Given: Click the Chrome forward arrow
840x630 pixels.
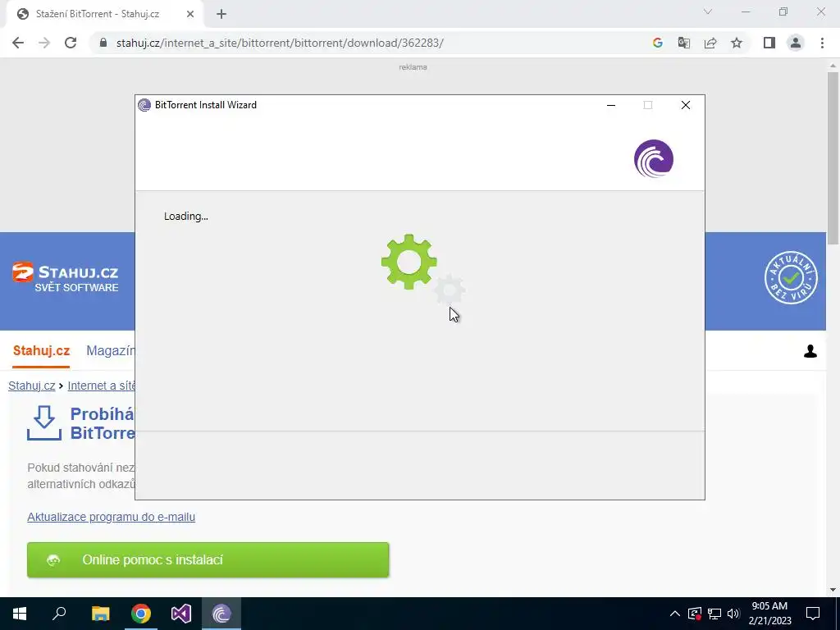Looking at the screenshot, I should tap(44, 43).
